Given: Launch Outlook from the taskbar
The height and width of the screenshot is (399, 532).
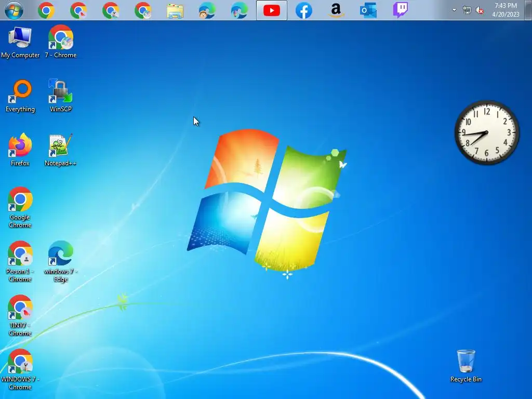Looking at the screenshot, I should (x=368, y=10).
